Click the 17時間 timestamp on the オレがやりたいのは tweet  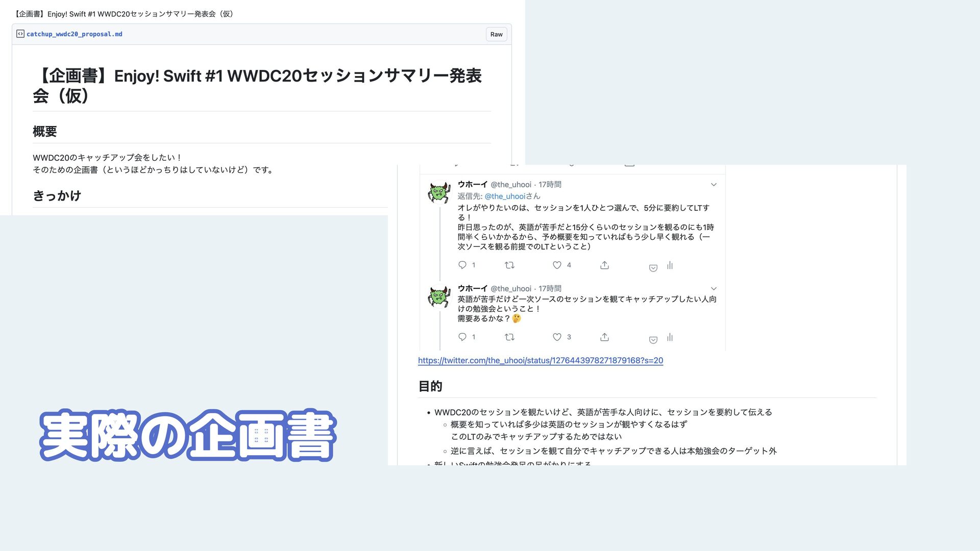click(550, 185)
